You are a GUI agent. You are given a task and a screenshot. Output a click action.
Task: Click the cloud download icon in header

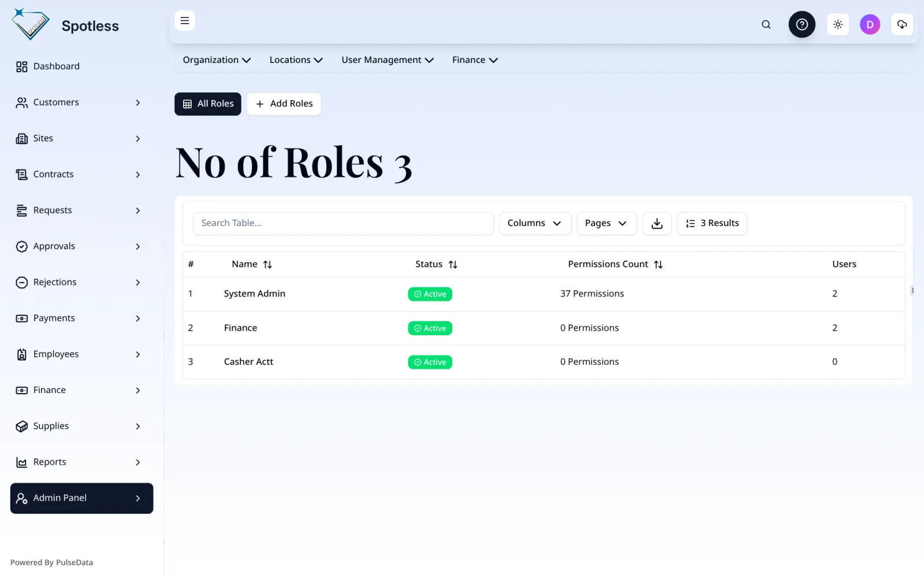(x=902, y=24)
